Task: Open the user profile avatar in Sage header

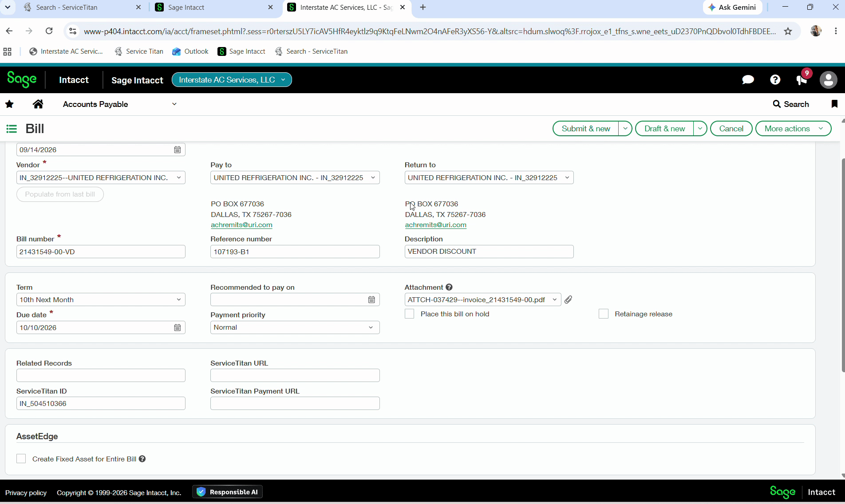Action: [828, 80]
